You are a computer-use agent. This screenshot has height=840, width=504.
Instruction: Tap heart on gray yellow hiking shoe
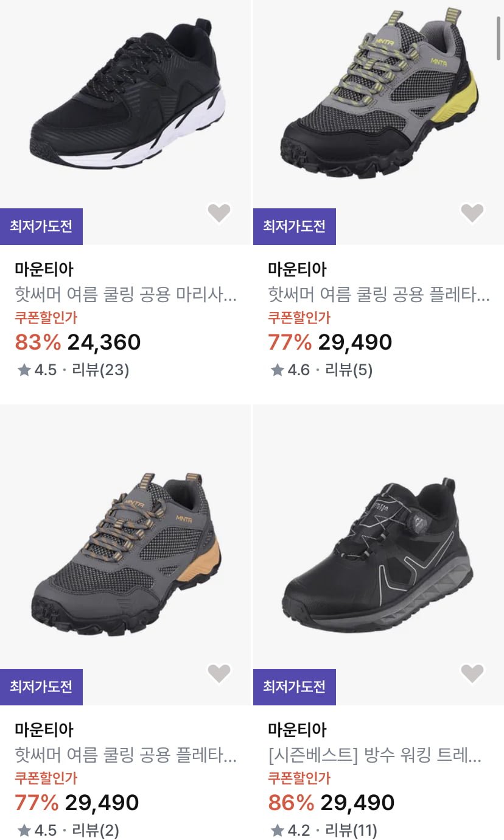coord(472,213)
